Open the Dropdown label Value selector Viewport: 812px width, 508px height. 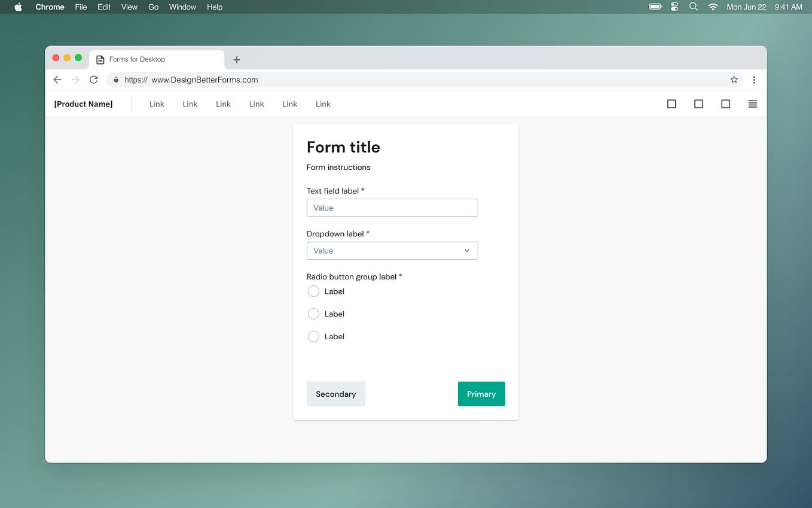click(x=392, y=251)
